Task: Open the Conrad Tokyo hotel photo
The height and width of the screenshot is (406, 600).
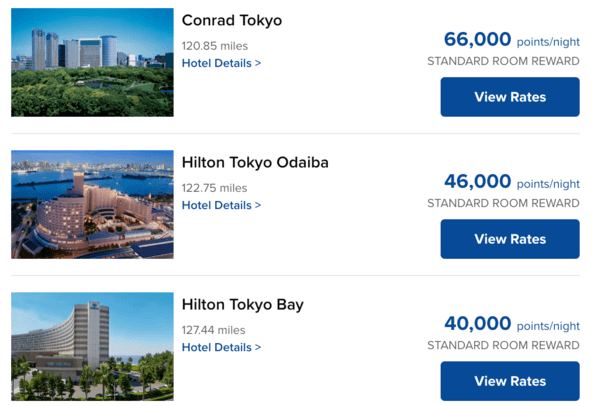Action: coord(92,62)
